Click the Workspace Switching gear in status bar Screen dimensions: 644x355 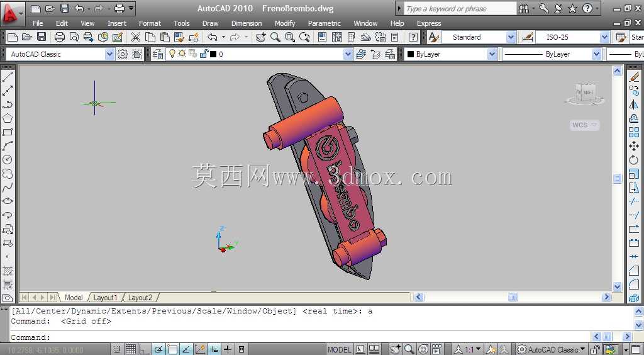pyautogui.click(x=521, y=350)
